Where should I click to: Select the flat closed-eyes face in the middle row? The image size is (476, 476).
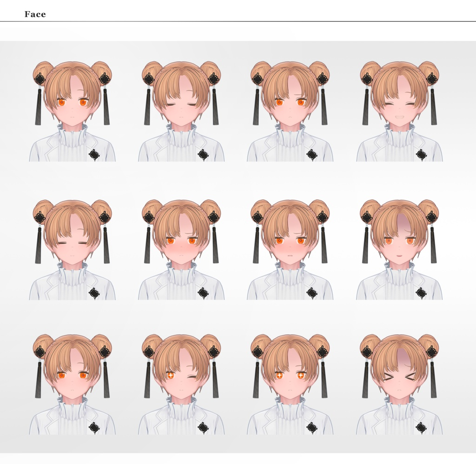(x=72, y=250)
